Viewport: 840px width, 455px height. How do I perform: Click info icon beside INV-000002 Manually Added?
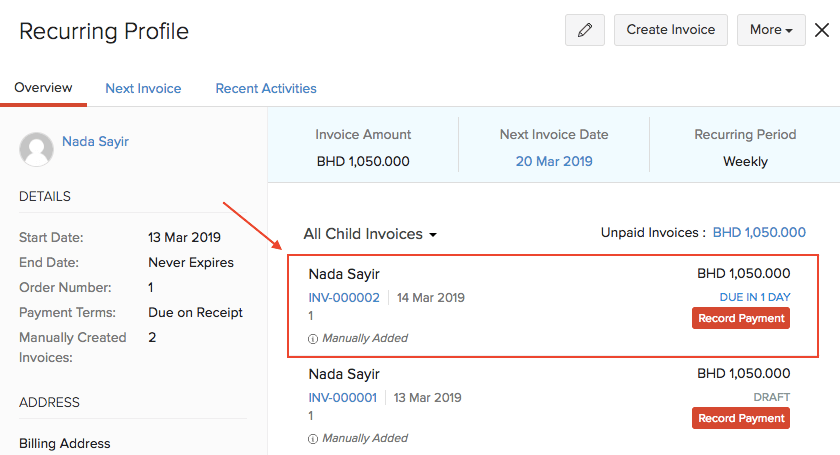point(313,339)
